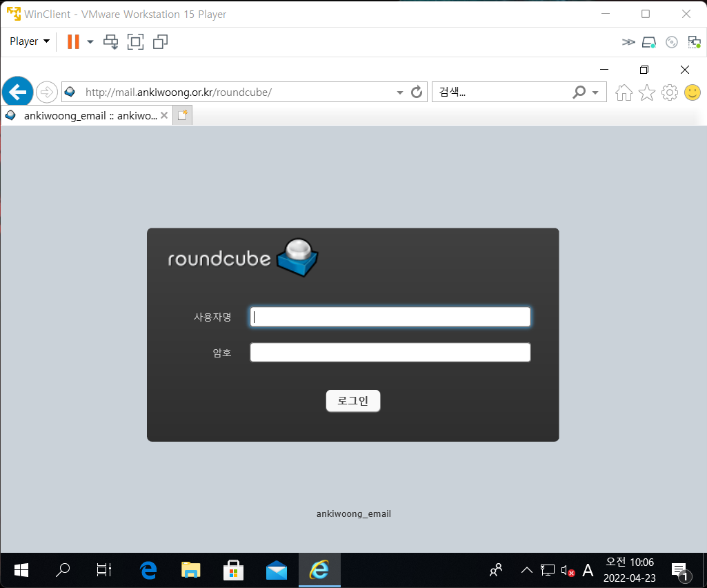Switch VMware to Unity mode

pyautogui.click(x=160, y=42)
